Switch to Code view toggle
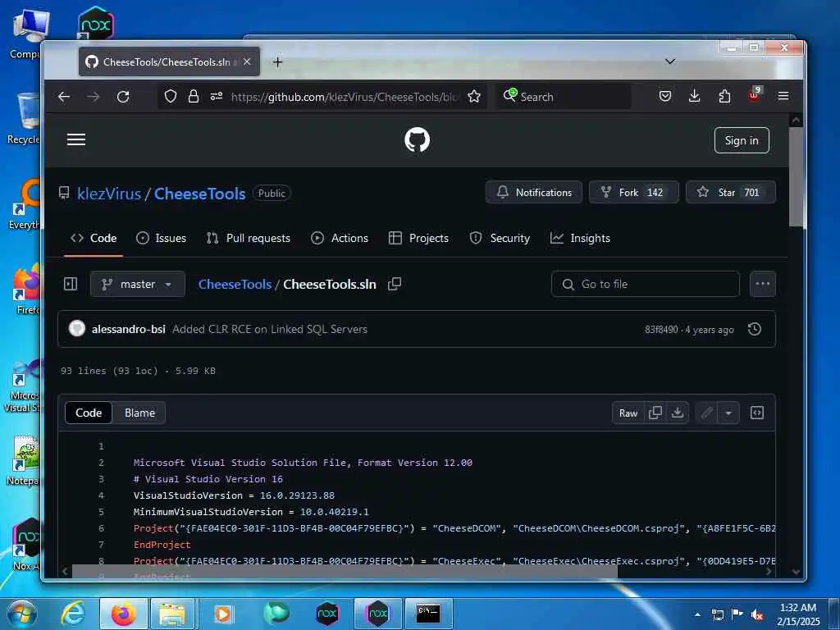This screenshot has height=630, width=840. point(89,413)
